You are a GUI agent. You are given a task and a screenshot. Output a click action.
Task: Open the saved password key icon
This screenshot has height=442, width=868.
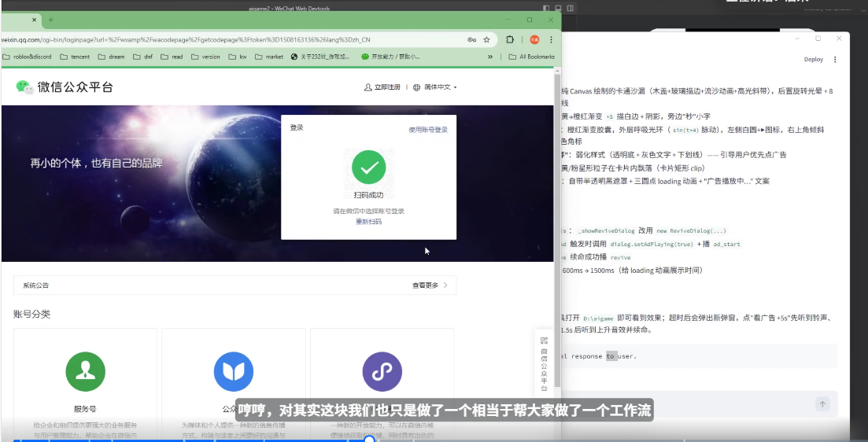[x=471, y=40]
